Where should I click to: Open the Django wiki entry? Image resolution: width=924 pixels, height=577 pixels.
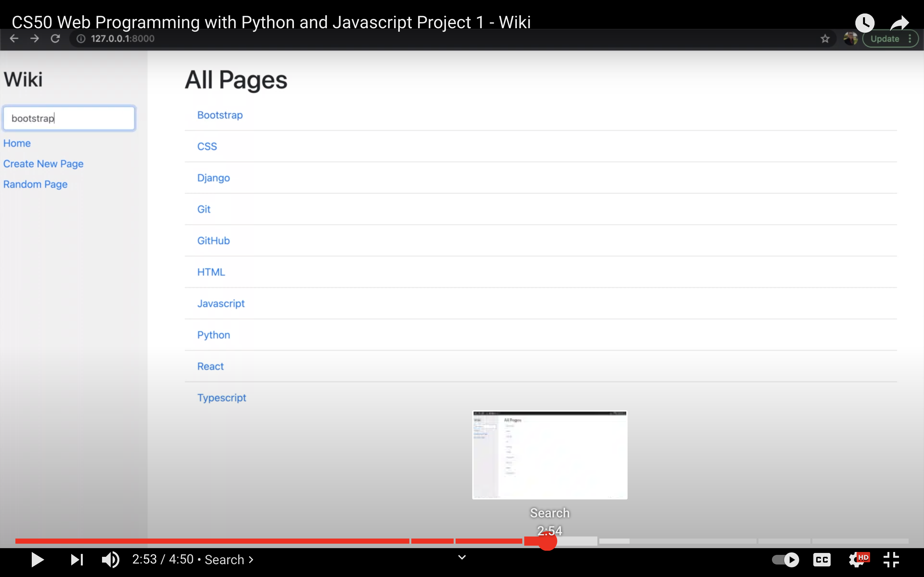point(213,178)
